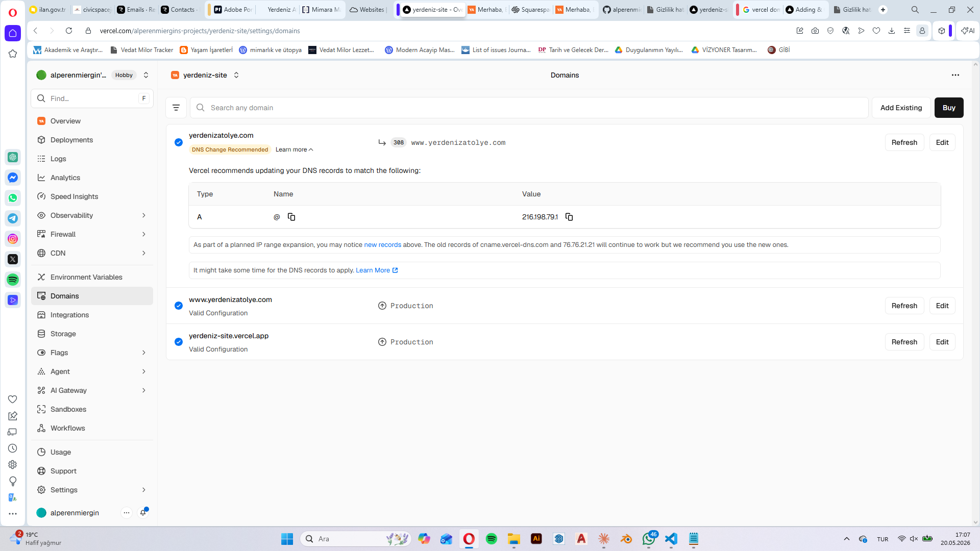Go to Deployments page

click(92, 140)
